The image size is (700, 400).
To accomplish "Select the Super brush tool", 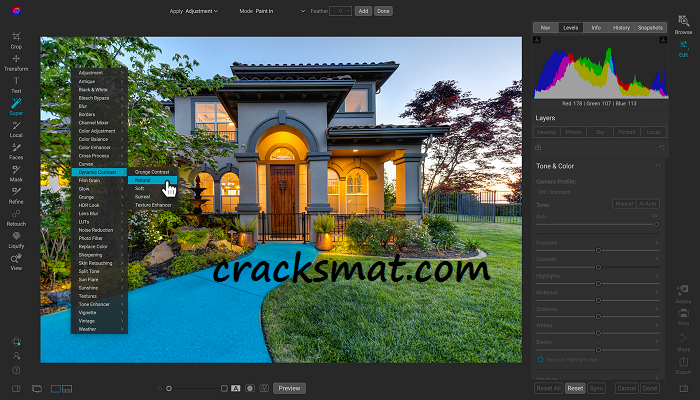I will point(16,107).
